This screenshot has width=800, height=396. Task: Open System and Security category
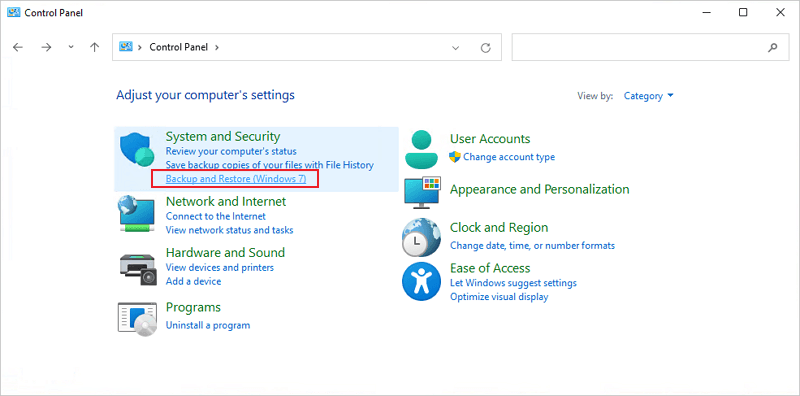click(223, 136)
